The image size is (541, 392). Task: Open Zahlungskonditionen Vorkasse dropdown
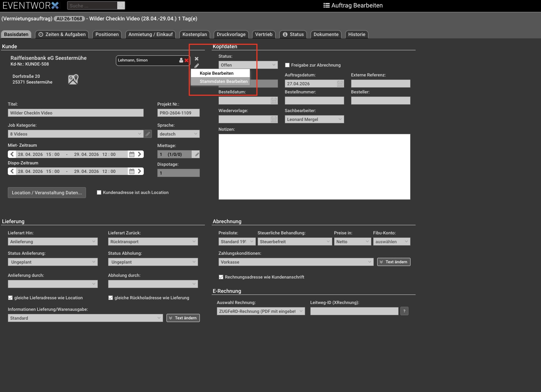click(x=296, y=262)
